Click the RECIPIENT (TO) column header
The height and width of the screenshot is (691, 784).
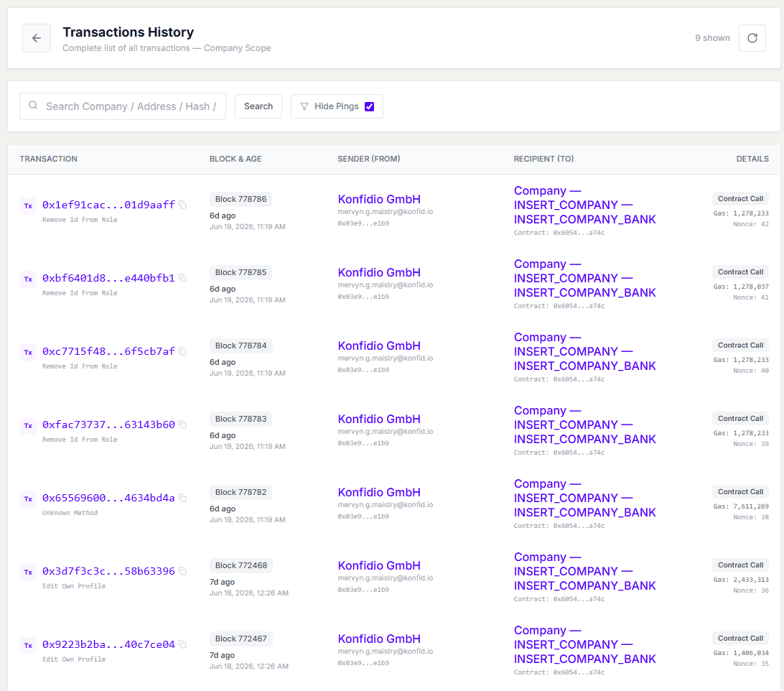[x=543, y=159]
